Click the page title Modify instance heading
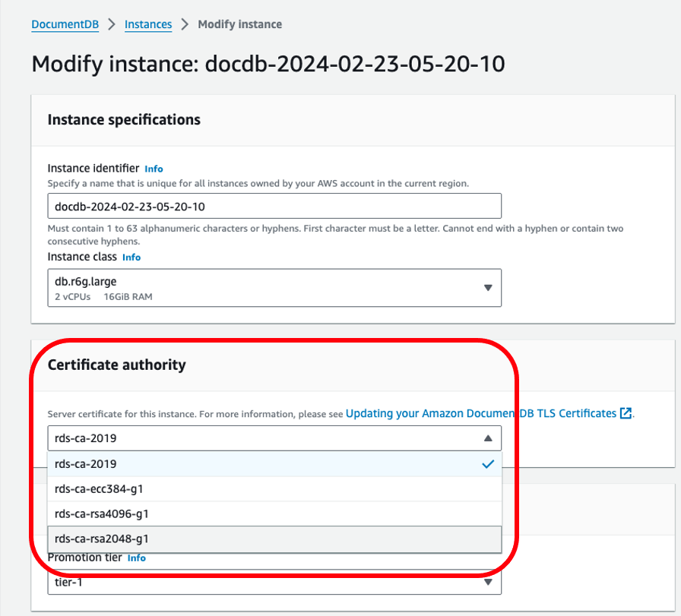Viewport: 681px width, 616px height. click(x=268, y=64)
